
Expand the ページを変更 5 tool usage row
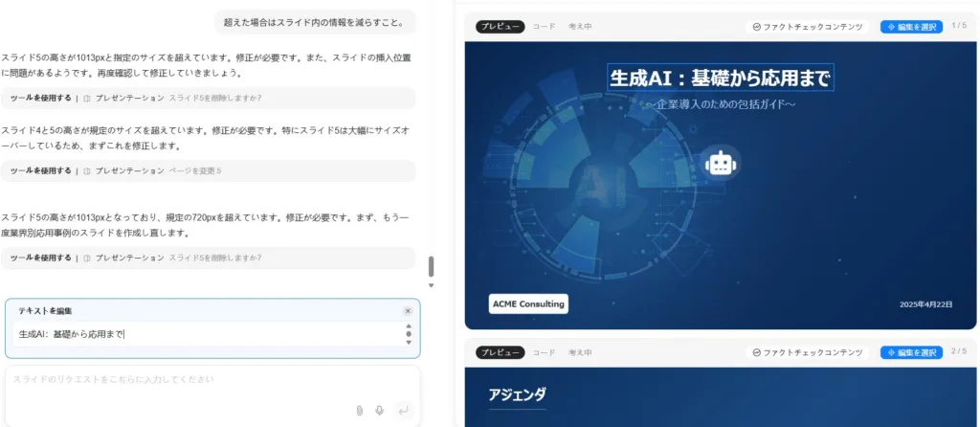pos(208,170)
